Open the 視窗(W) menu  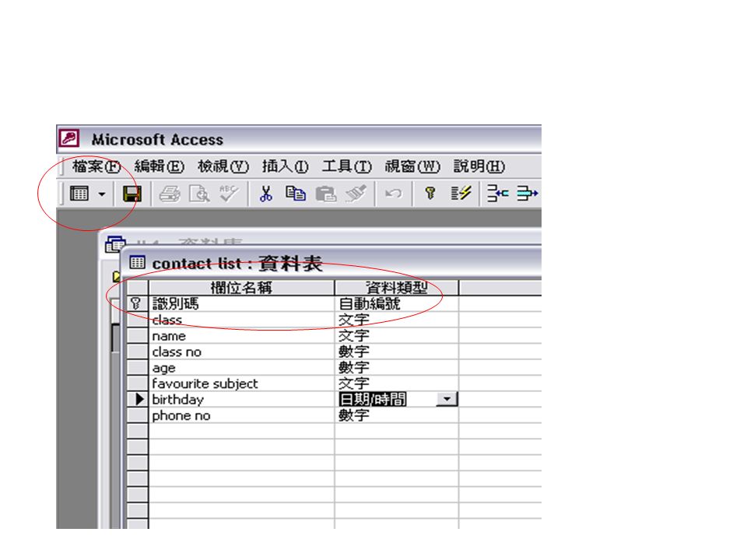click(412, 166)
